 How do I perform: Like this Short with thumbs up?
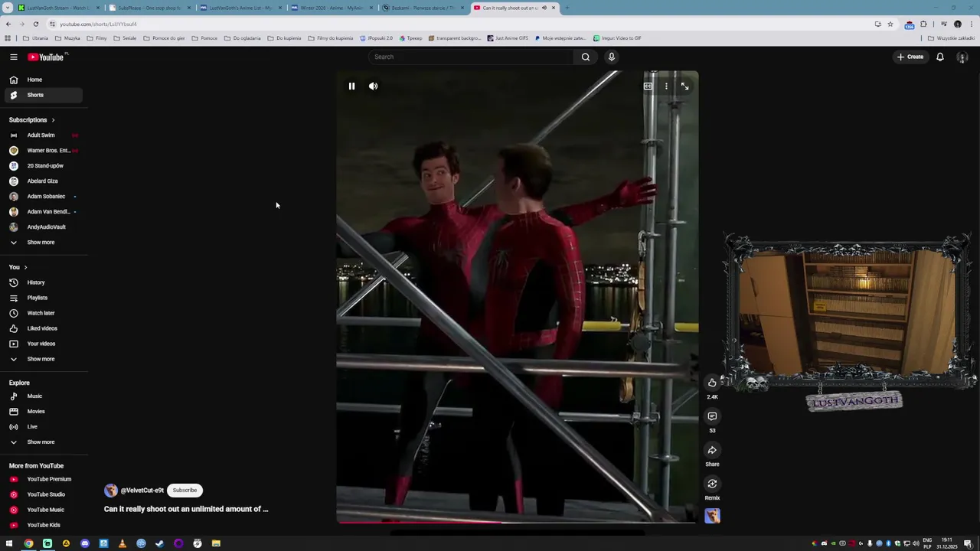(x=712, y=383)
